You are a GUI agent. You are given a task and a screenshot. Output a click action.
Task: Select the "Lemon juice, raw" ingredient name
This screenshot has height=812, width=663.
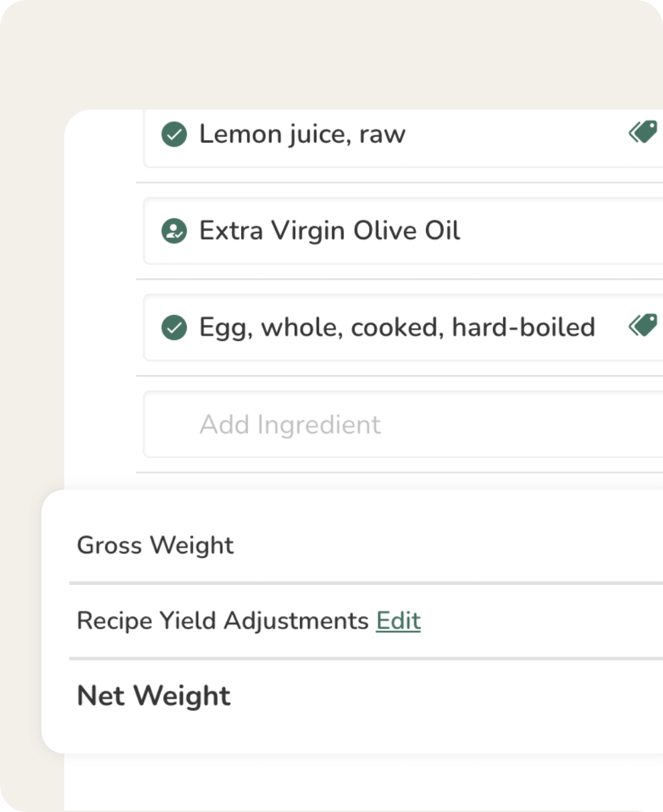point(302,135)
